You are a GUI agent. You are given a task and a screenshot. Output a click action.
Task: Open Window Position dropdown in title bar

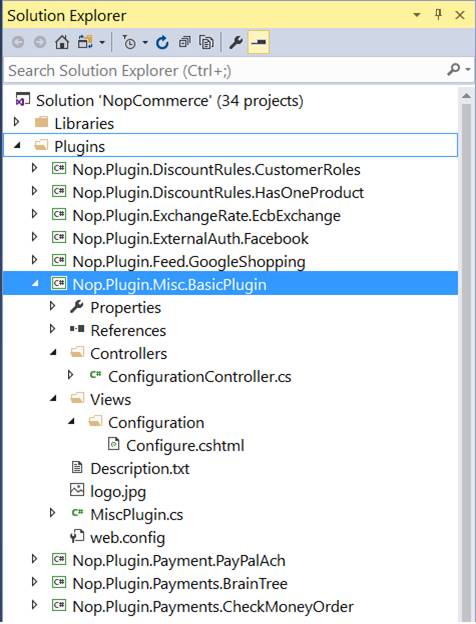[417, 15]
